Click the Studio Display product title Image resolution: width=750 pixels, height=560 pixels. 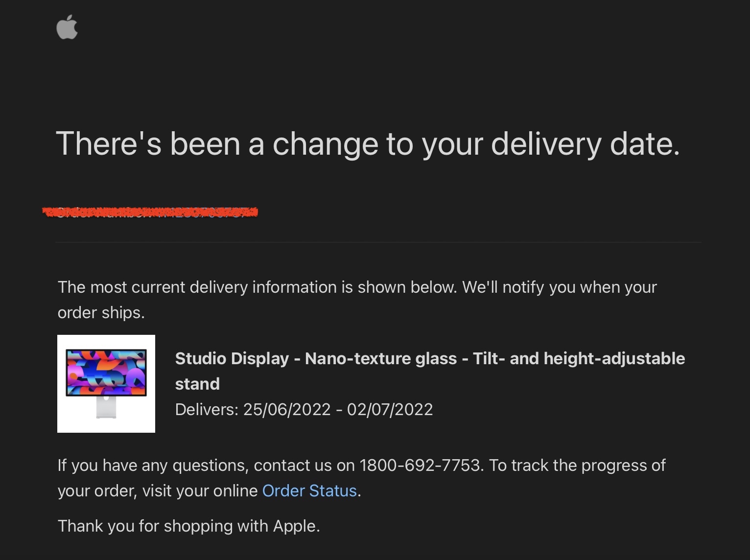click(429, 359)
